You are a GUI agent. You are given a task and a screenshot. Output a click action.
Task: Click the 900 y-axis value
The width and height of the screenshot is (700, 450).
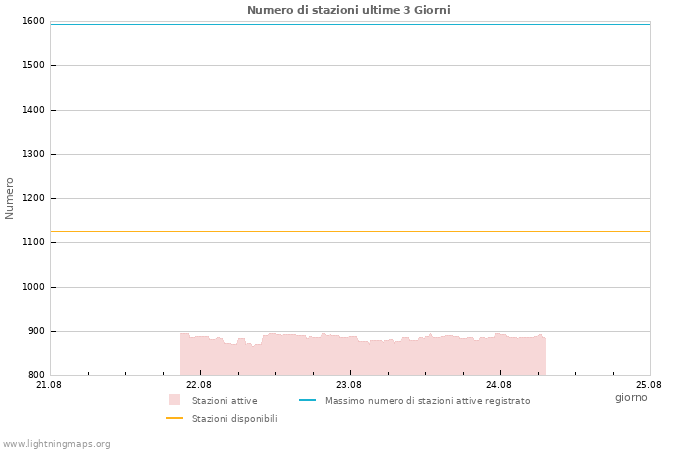36,331
